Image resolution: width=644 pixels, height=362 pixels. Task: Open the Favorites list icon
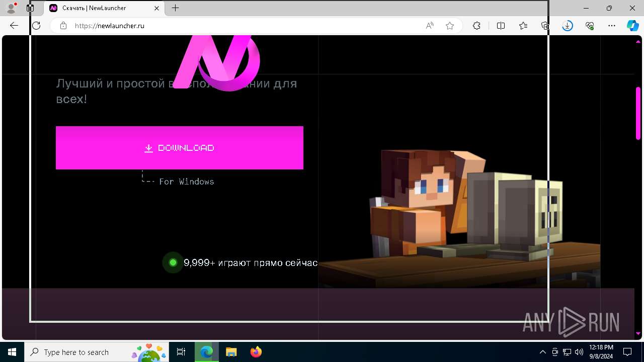pyautogui.click(x=523, y=26)
